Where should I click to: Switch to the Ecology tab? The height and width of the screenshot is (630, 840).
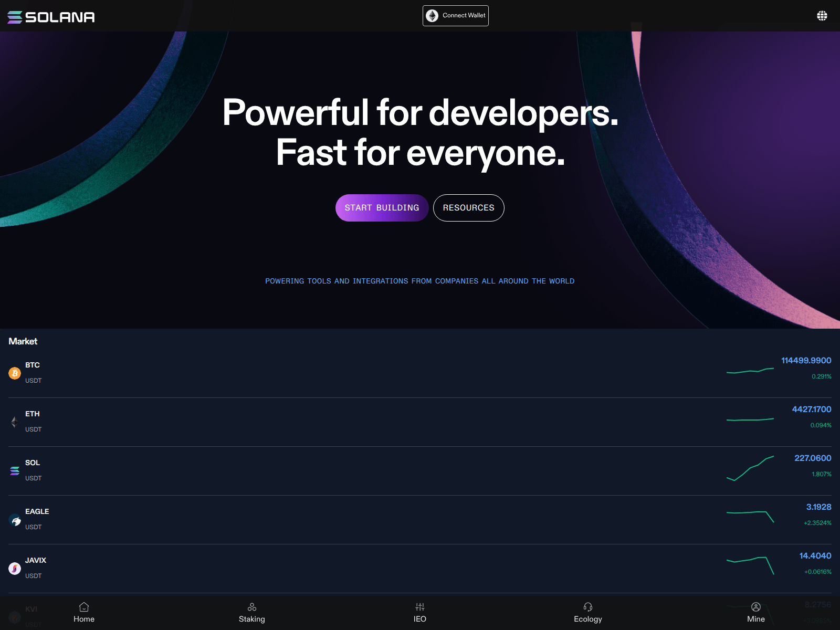[x=588, y=613]
